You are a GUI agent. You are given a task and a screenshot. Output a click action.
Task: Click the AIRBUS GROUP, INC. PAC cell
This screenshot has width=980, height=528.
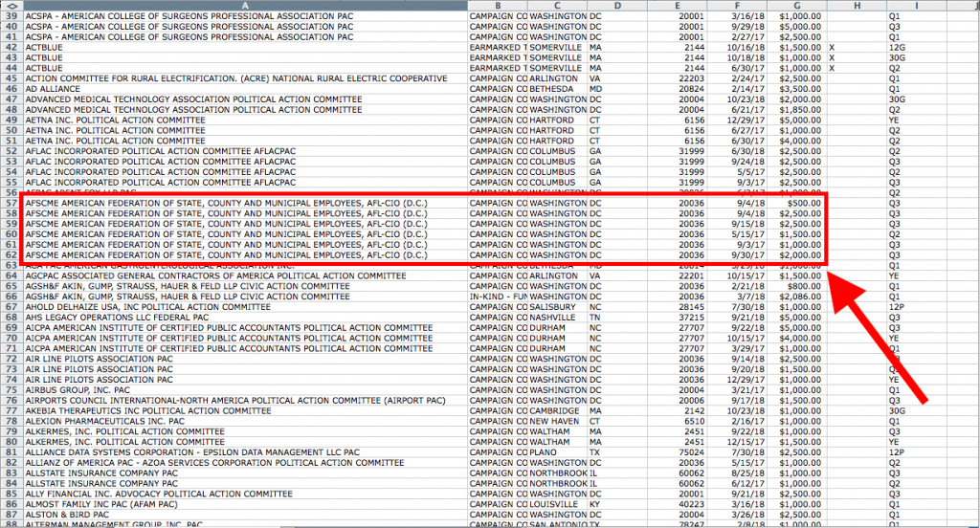coord(246,390)
